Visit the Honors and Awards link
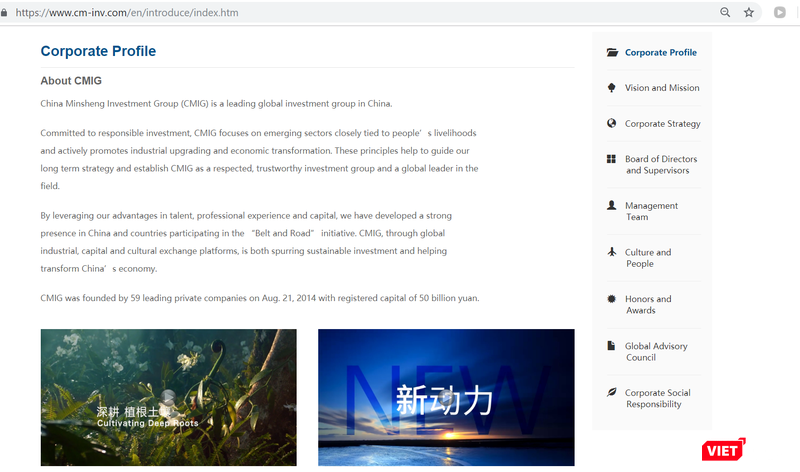Screen dimensions: 800x472 pyautogui.click(x=648, y=304)
